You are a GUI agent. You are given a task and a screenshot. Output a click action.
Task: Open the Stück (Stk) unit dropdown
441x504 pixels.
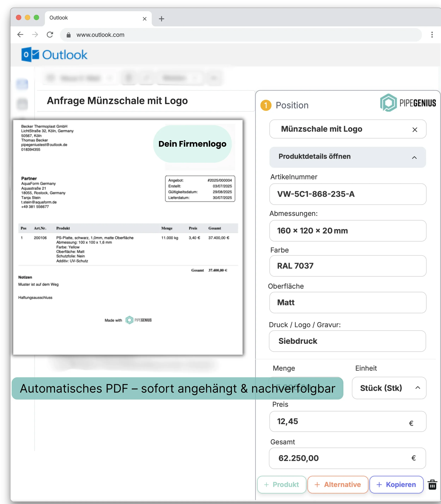click(389, 388)
